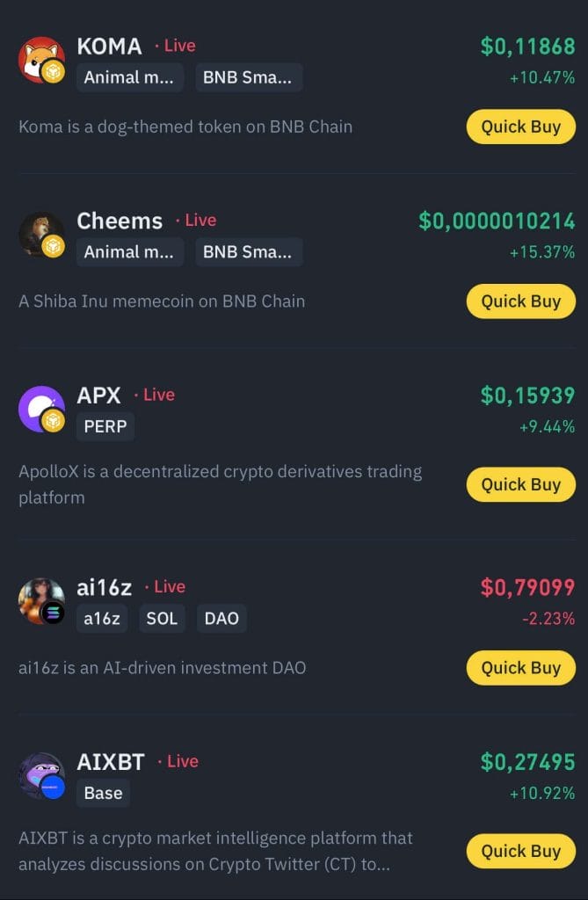
Task: Tap the PERP tag under APX
Action: pyautogui.click(x=105, y=426)
